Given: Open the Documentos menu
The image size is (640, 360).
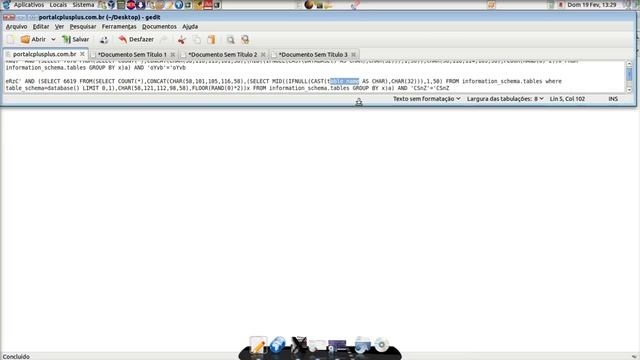Looking at the screenshot, I should pyautogui.click(x=159, y=27).
